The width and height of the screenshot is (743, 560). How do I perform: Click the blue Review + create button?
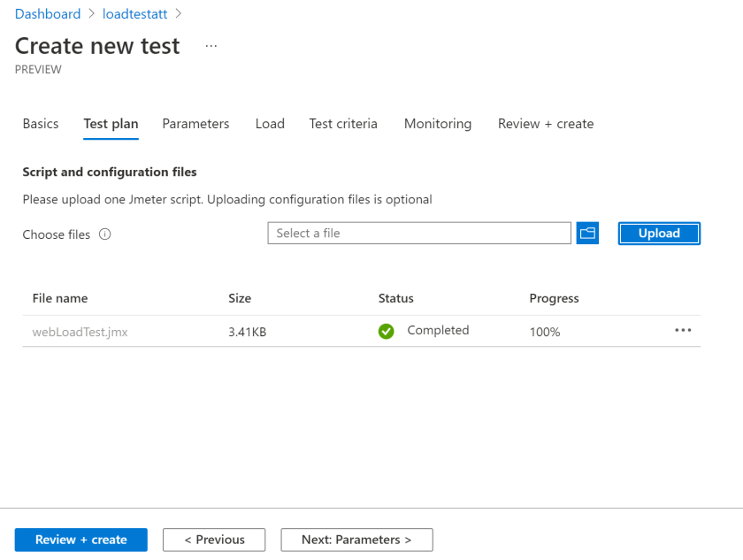(81, 540)
